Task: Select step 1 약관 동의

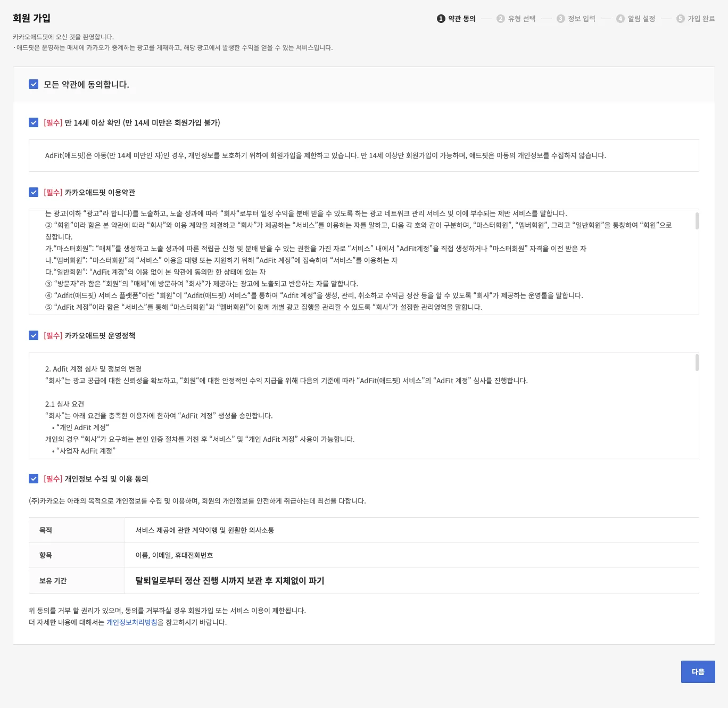Action: coord(456,19)
